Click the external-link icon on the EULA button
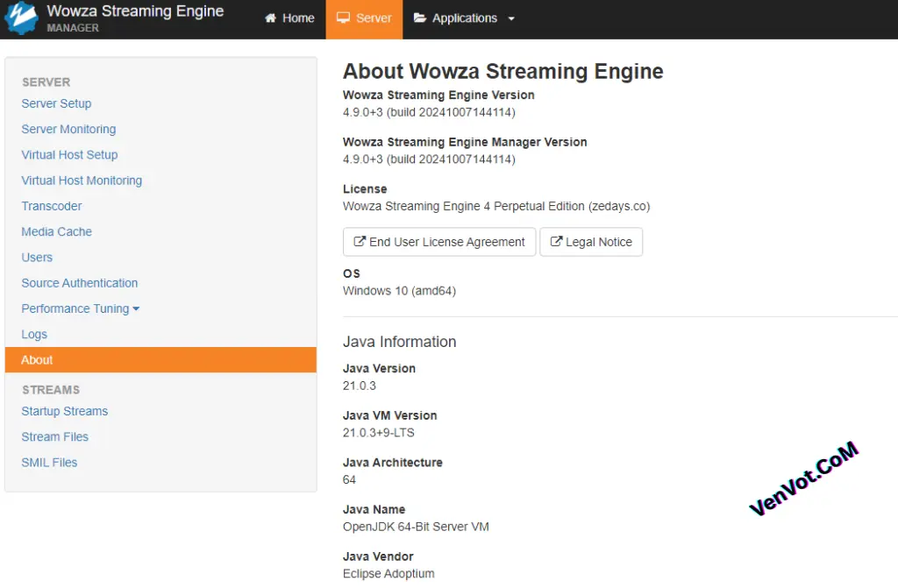The image size is (898, 588). pyautogui.click(x=358, y=242)
